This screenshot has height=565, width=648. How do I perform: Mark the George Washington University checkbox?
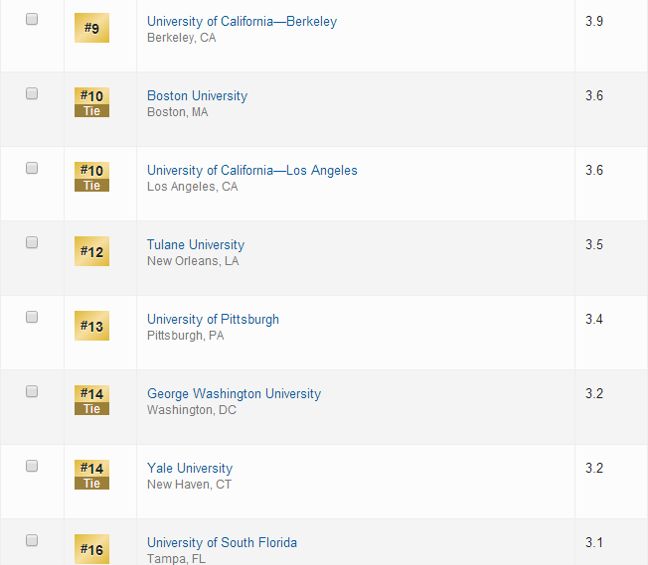coord(32,391)
